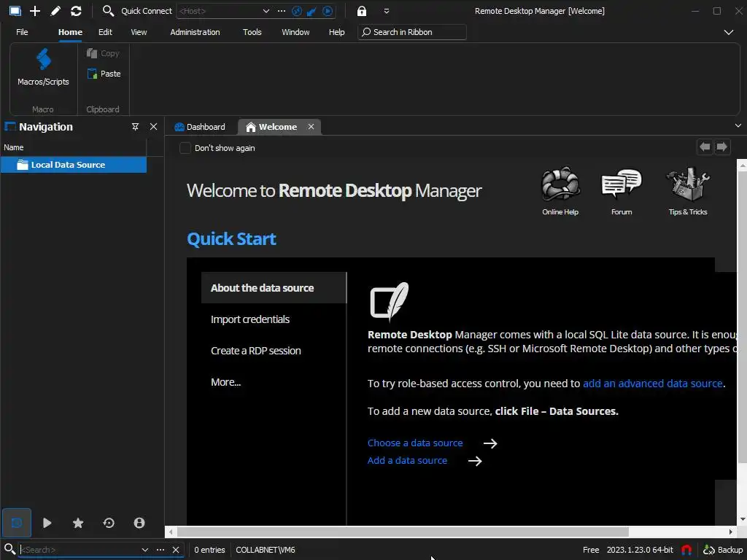Expand the search history dropdown
The height and width of the screenshot is (560, 747).
click(145, 550)
